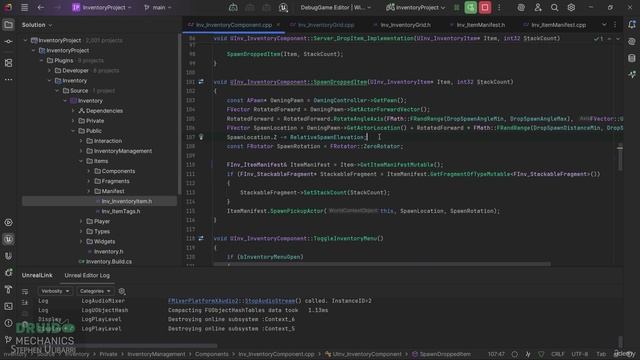Click the lightbulb quick-fix icon at line 107
The height and width of the screenshot is (360, 640).
(x=201, y=137)
